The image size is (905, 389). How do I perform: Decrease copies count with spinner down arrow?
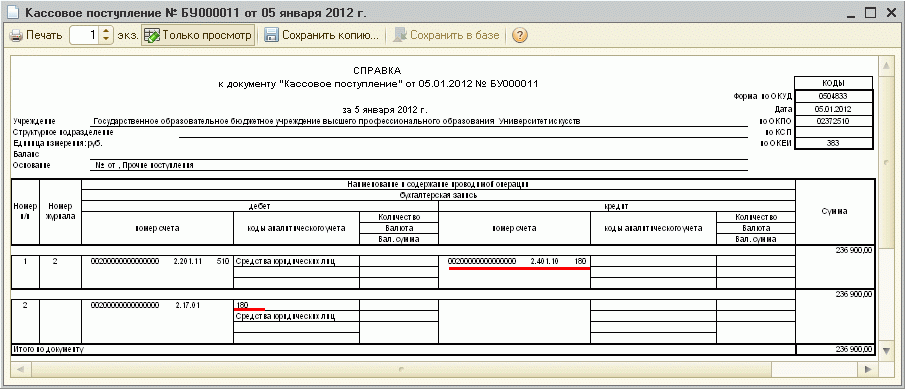point(106,39)
